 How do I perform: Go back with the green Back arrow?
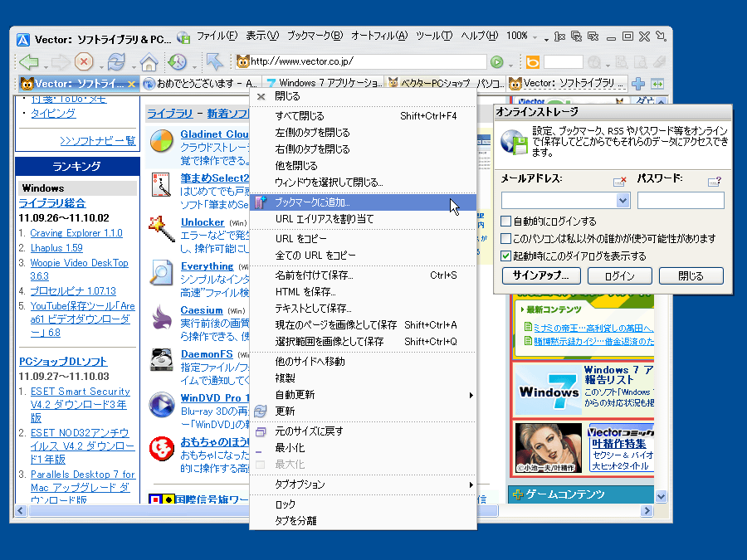[x=28, y=62]
